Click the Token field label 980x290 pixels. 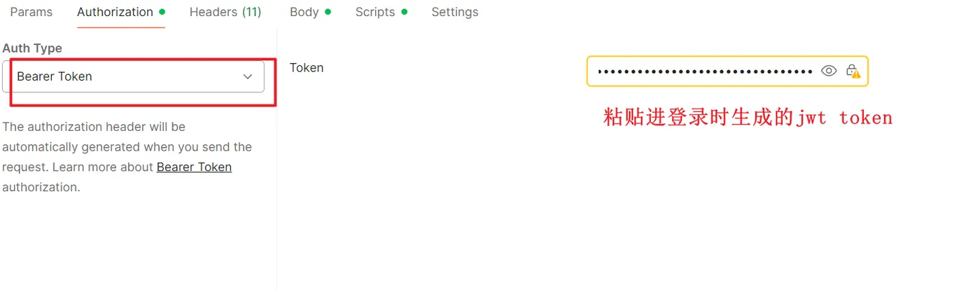pyautogui.click(x=307, y=68)
